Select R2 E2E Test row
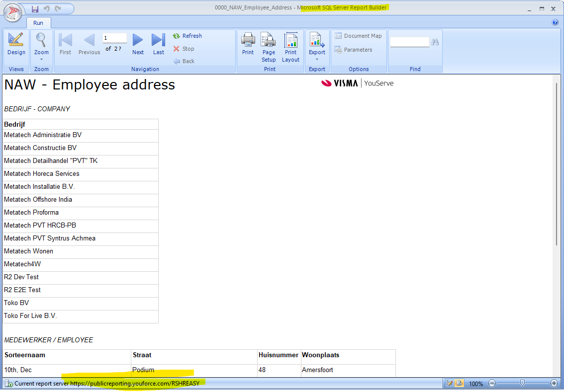Image resolution: width=564 pixels, height=392 pixels. click(x=81, y=290)
